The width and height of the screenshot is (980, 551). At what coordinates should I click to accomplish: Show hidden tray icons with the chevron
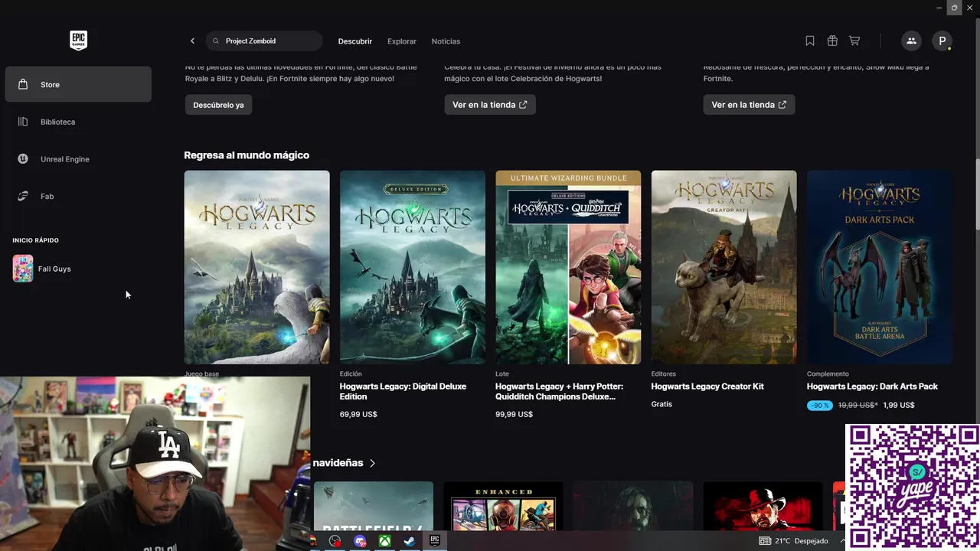[842, 541]
